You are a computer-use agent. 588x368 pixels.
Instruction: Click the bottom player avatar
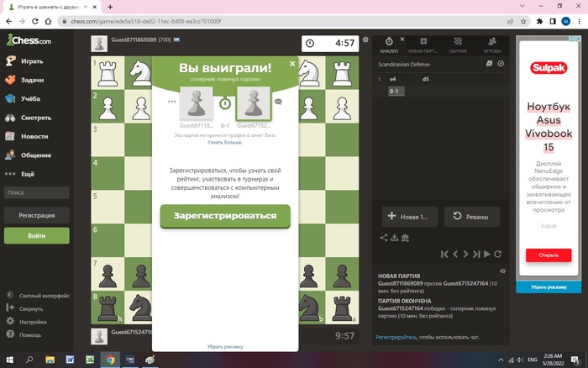point(99,336)
